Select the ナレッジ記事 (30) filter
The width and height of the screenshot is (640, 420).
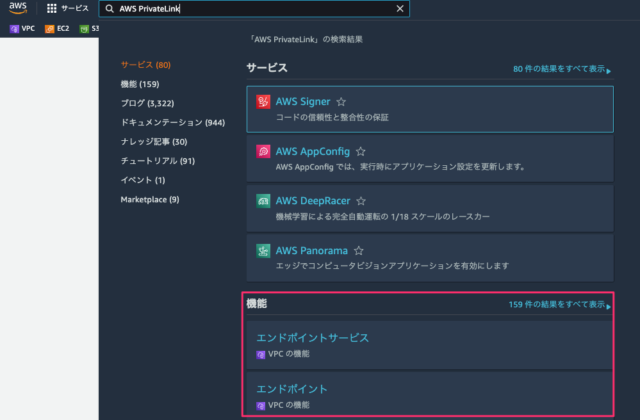tap(154, 142)
